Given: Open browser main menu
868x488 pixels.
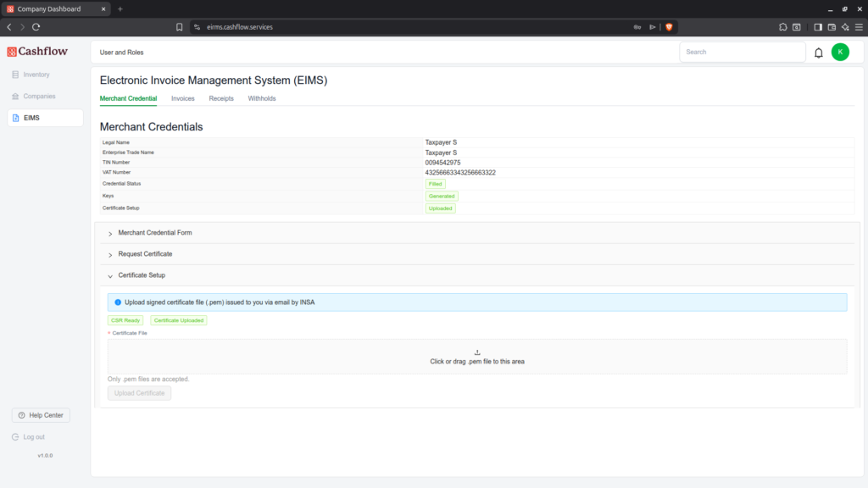Looking at the screenshot, I should (x=859, y=27).
